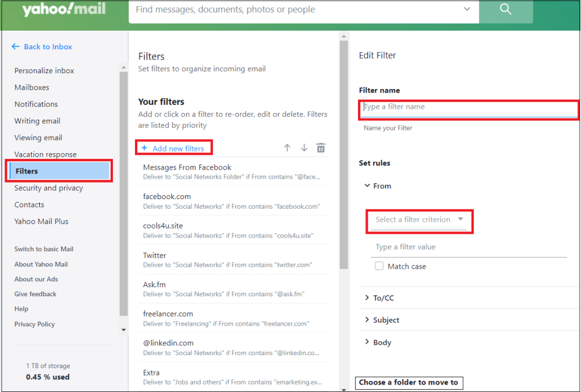Viewport: 581px width, 392px height.
Task: Select Vacation response in settings sidebar
Action: pyautogui.click(x=45, y=154)
